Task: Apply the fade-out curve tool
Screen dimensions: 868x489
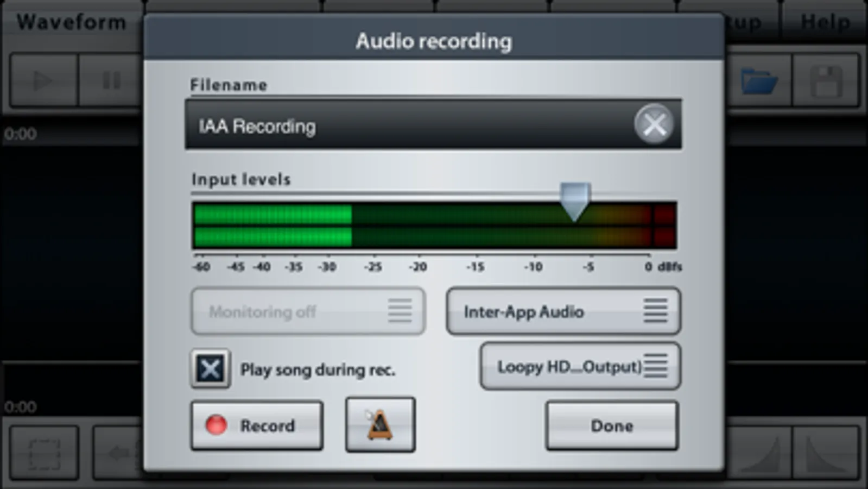Action: 826,453
